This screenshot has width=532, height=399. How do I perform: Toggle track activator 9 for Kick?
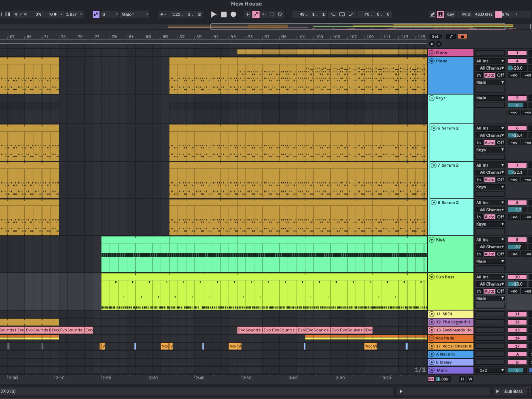[x=517, y=240]
